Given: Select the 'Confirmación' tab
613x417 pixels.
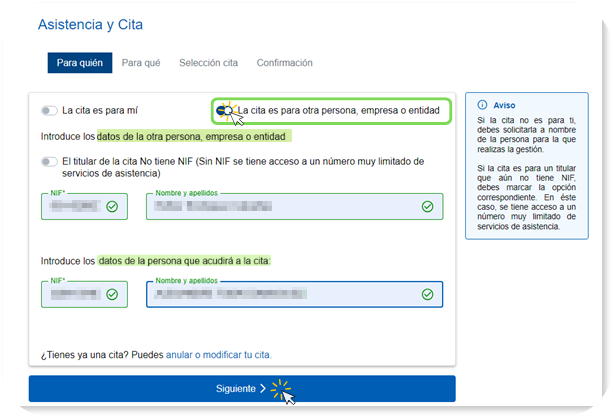Looking at the screenshot, I should [x=284, y=63].
